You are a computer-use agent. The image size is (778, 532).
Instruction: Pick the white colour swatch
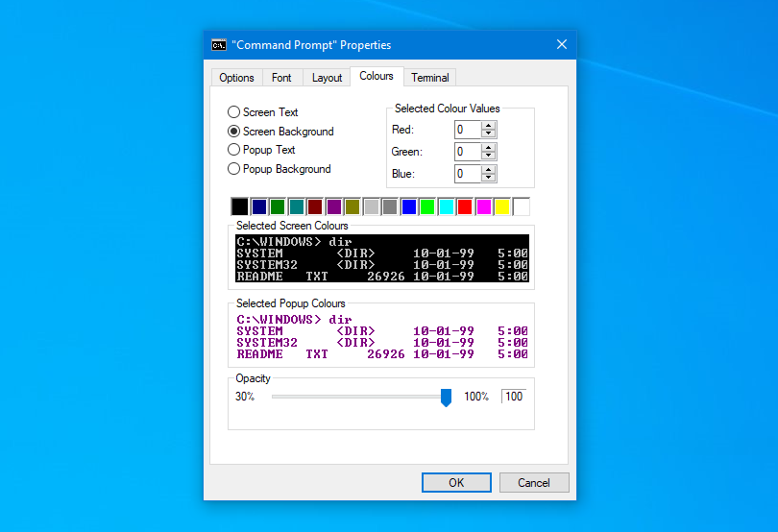coord(521,207)
